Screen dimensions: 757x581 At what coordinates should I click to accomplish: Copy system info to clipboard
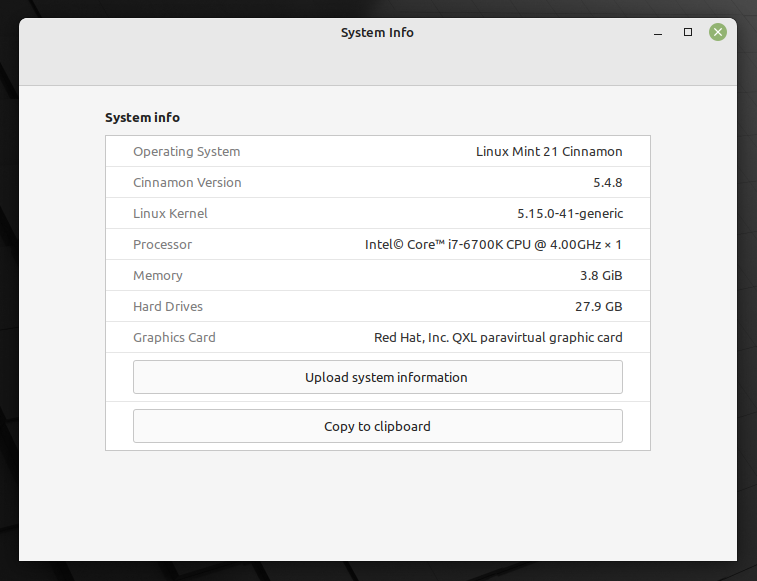(x=378, y=426)
